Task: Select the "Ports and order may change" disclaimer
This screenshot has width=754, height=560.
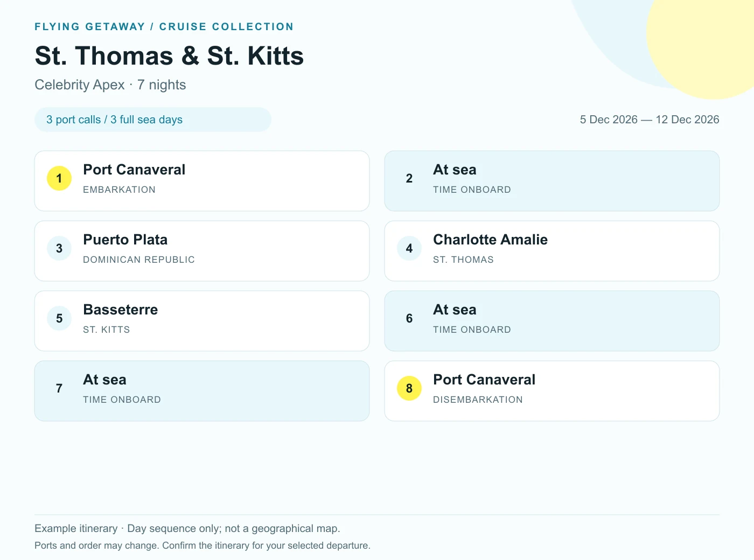Action: pos(203,545)
